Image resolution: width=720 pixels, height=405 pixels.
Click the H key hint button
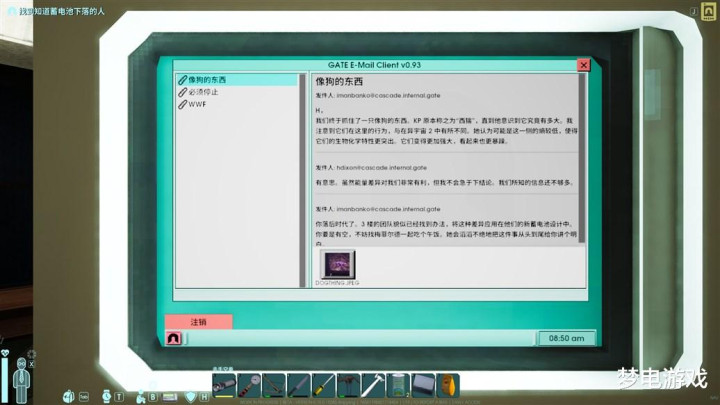click(204, 397)
